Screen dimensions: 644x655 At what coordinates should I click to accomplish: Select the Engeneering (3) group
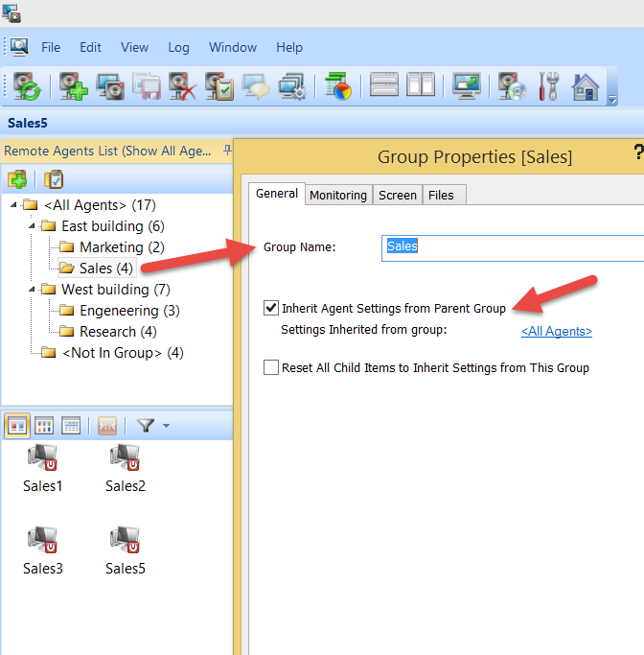click(x=129, y=311)
